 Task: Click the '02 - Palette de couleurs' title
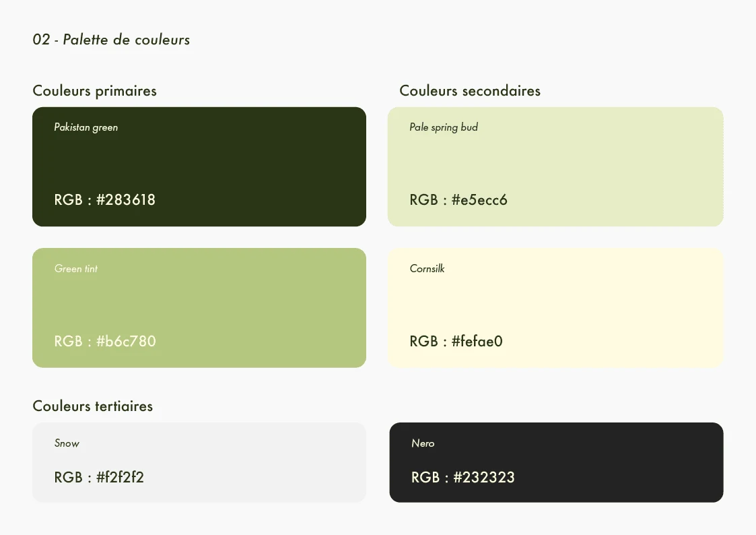pos(111,40)
